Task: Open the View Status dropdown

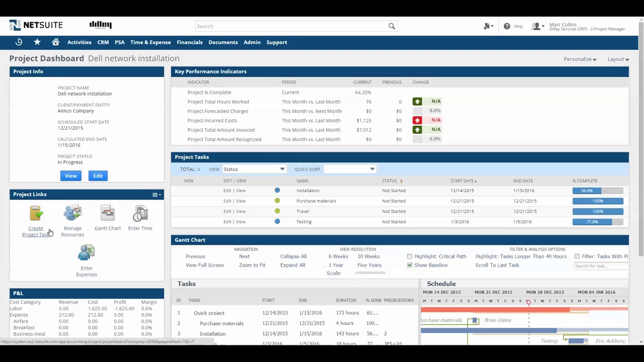Action: (254, 169)
